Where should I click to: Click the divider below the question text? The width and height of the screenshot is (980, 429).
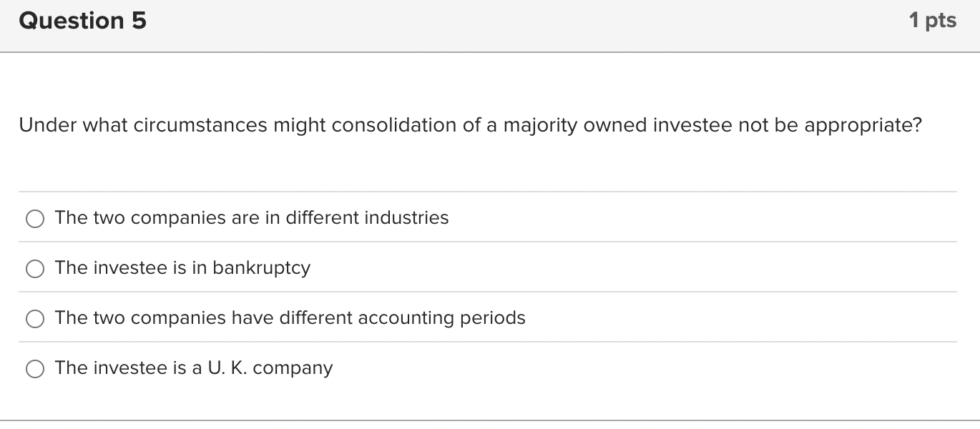(490, 192)
